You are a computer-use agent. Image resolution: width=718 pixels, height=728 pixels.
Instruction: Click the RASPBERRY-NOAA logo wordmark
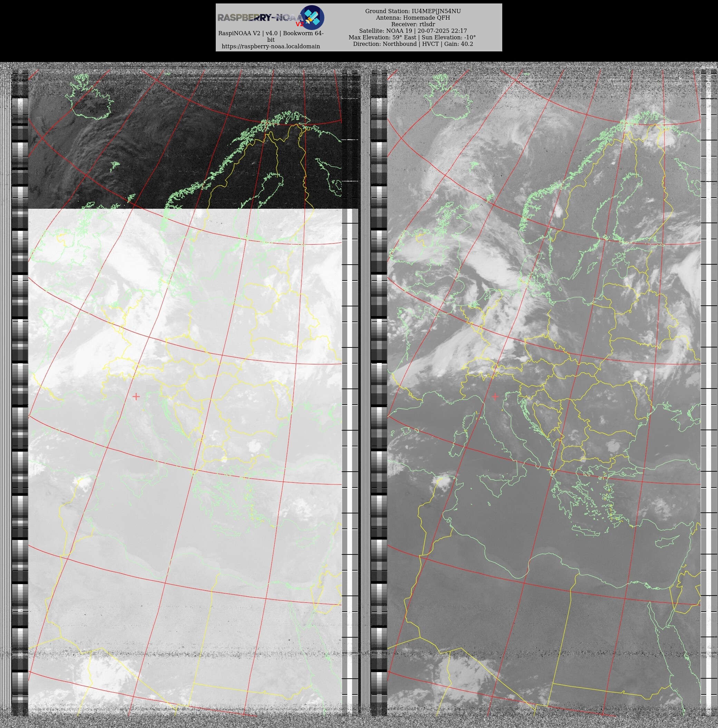260,18
